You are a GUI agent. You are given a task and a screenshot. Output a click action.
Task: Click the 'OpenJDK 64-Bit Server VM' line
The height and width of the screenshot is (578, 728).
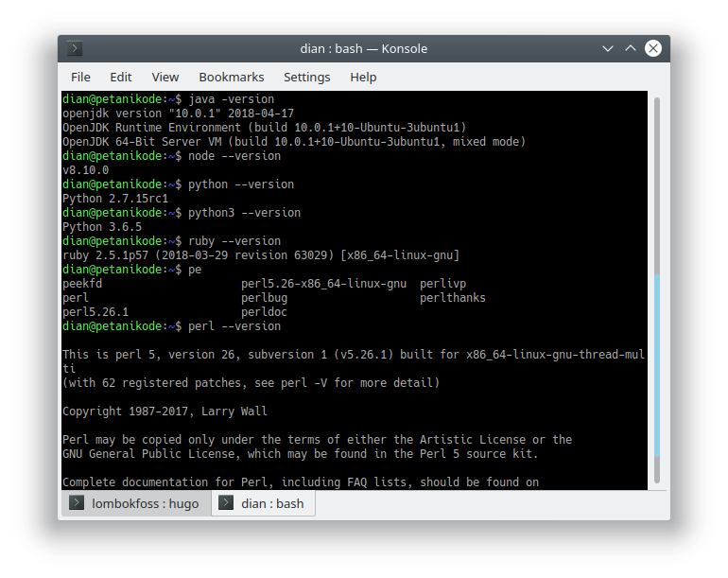click(294, 142)
